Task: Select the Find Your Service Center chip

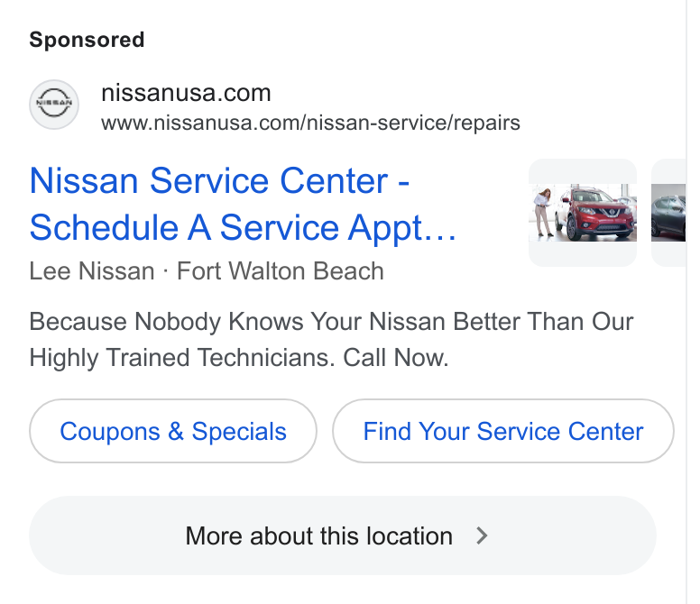Action: click(503, 431)
